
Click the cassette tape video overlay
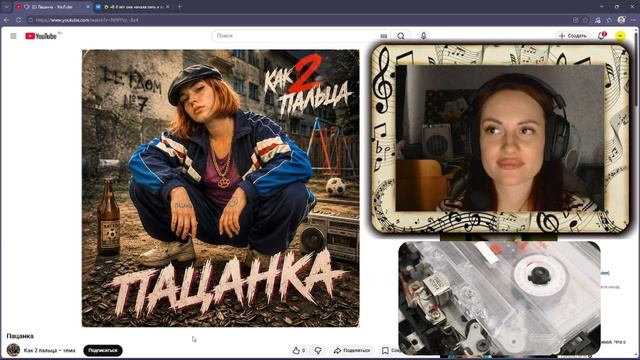[499, 298]
